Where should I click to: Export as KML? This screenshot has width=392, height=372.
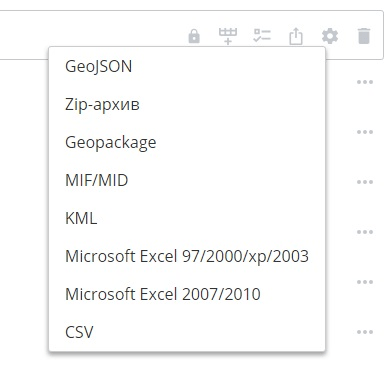[x=187, y=218]
